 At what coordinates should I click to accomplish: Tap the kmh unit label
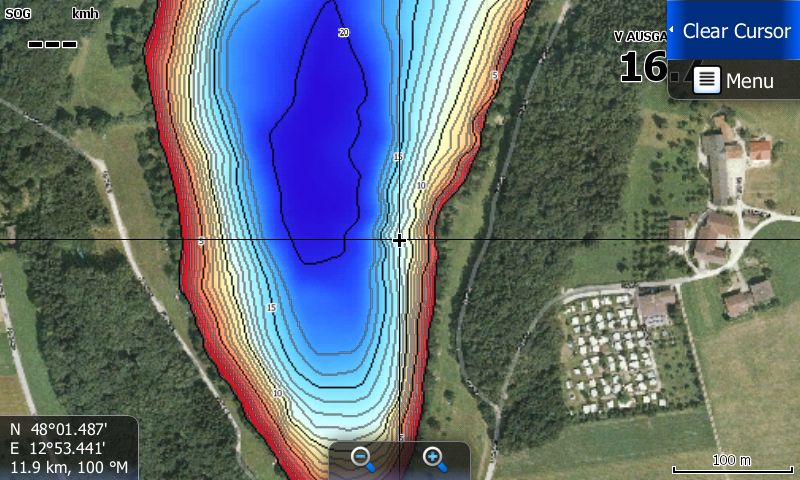(x=85, y=14)
